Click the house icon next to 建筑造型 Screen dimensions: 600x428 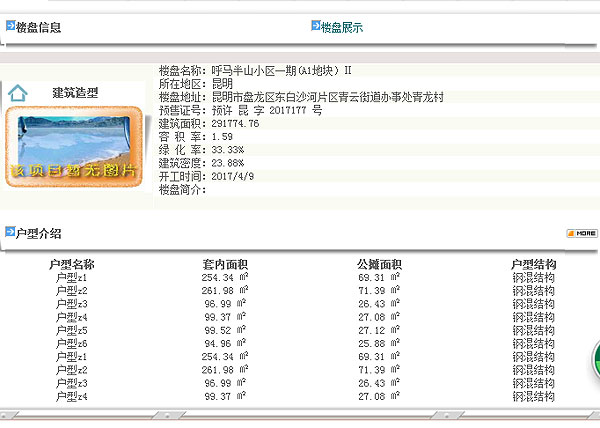click(18, 93)
